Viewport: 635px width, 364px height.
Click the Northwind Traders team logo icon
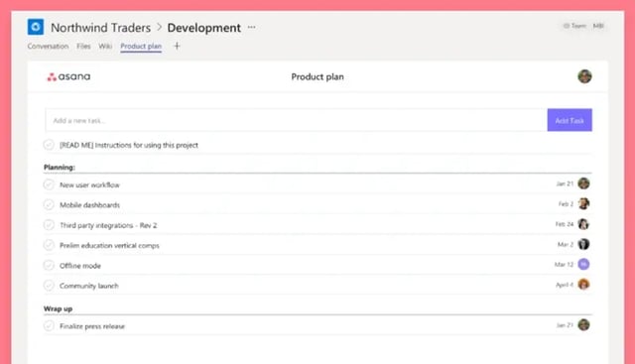(x=36, y=27)
